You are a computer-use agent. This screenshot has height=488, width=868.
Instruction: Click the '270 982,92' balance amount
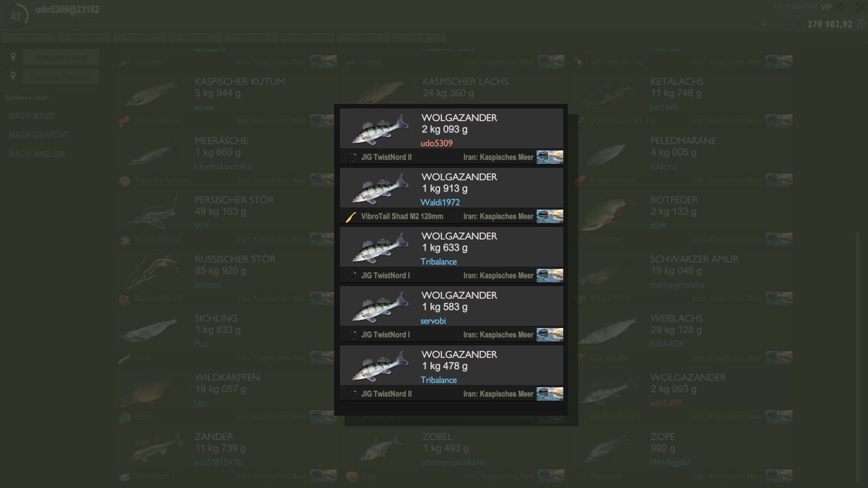pyautogui.click(x=830, y=24)
